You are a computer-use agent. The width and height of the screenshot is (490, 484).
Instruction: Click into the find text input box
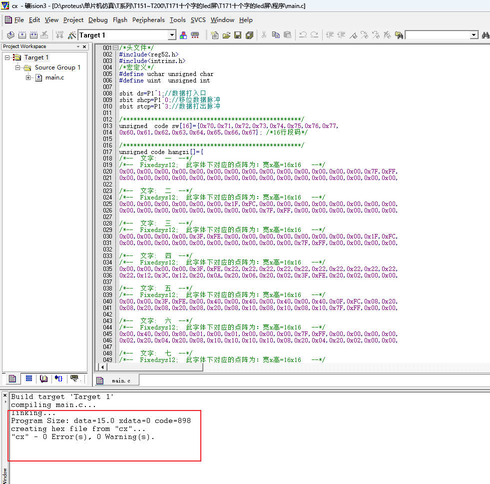click(x=438, y=35)
